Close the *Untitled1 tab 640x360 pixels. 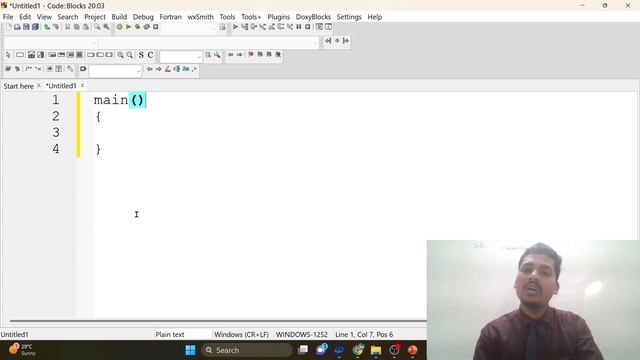[82, 86]
